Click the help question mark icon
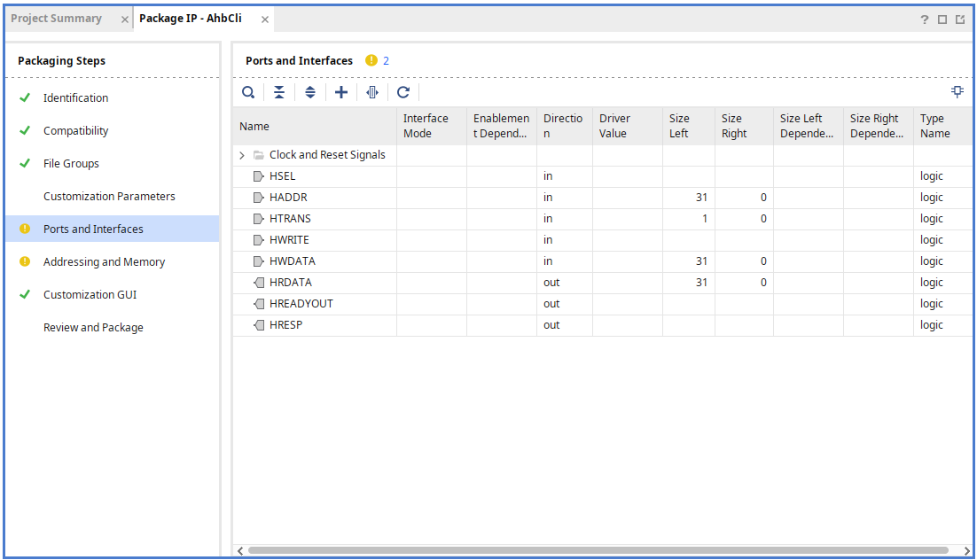977x560 pixels. click(x=925, y=19)
